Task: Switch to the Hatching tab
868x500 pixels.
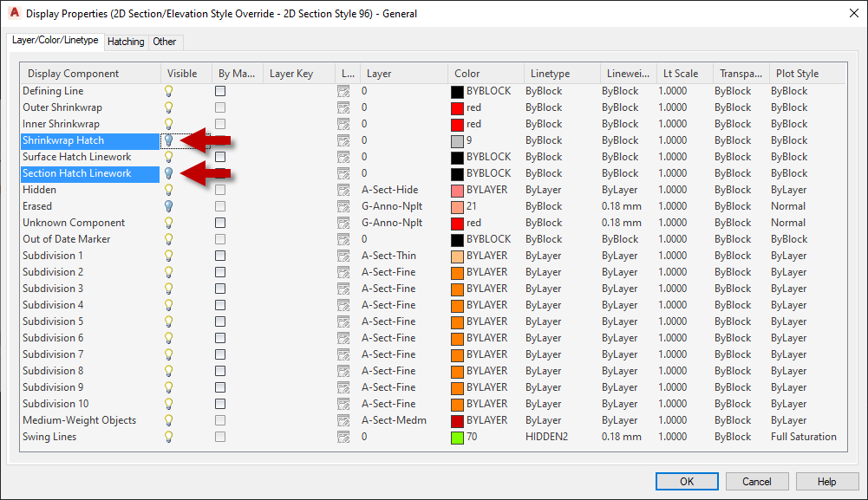Action: [126, 41]
